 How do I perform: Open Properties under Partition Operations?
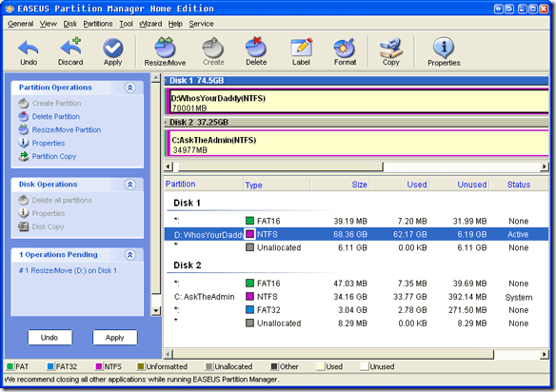point(42,143)
